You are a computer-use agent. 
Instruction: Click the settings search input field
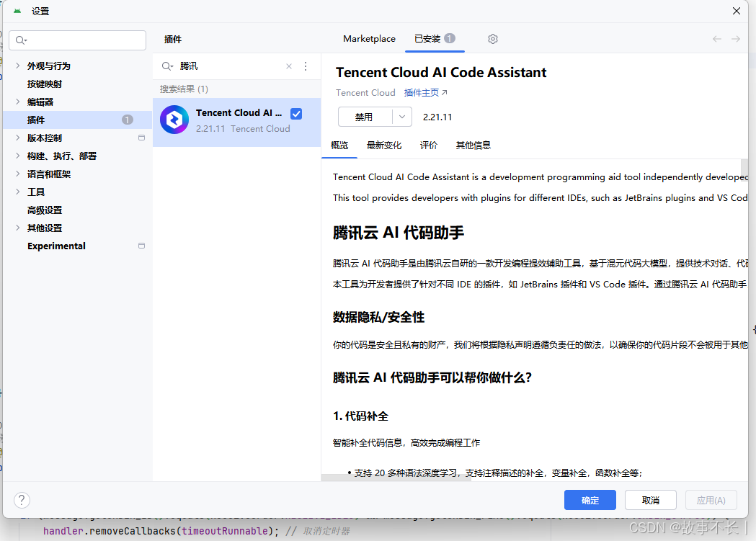[x=78, y=40]
